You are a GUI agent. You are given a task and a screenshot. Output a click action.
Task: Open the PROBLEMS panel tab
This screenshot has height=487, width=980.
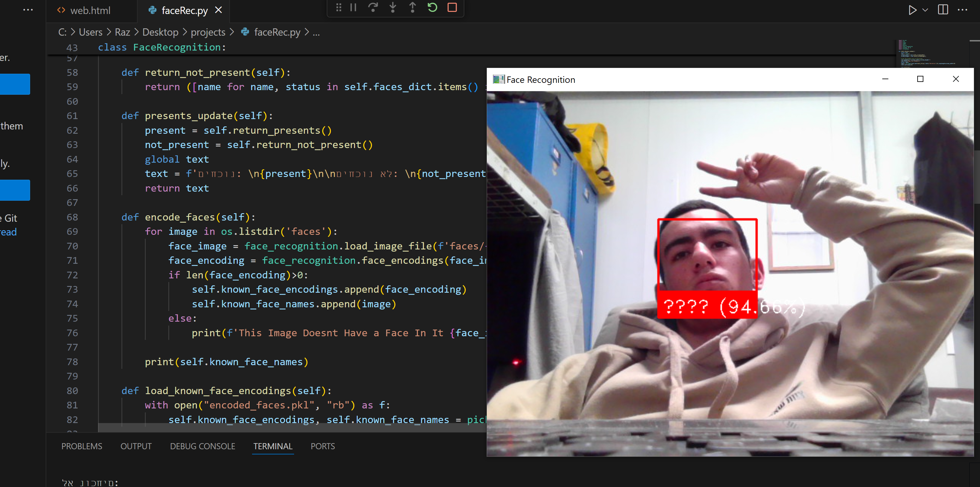pos(82,446)
